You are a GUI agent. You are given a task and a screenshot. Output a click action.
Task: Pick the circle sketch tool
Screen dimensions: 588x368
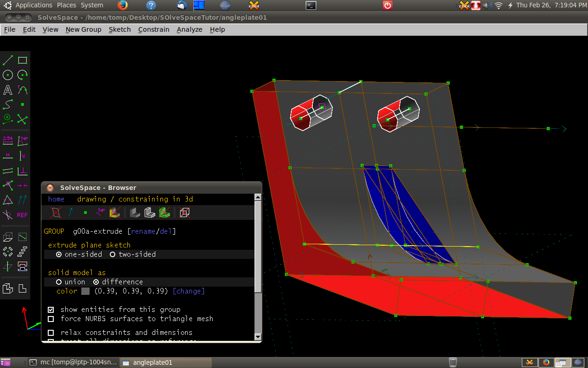click(x=8, y=75)
